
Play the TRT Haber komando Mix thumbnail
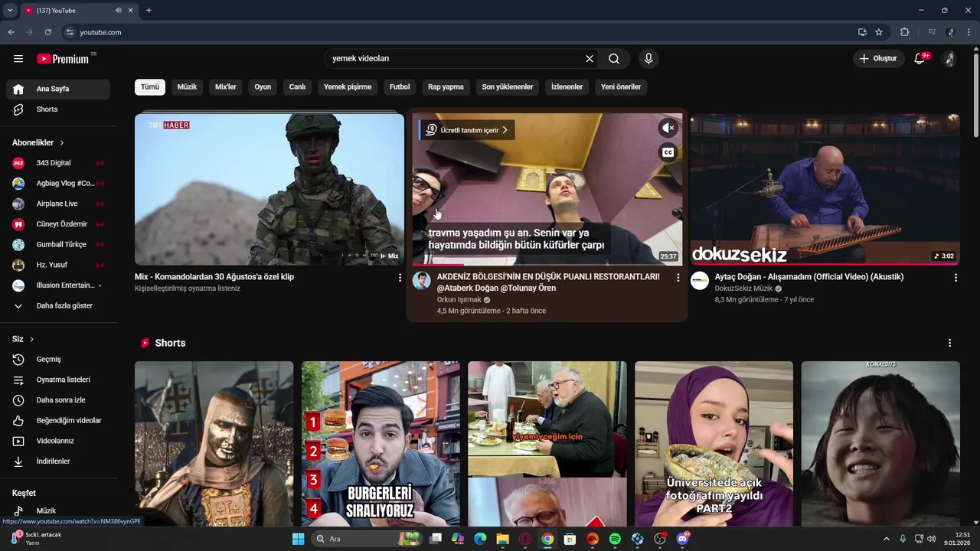point(269,189)
